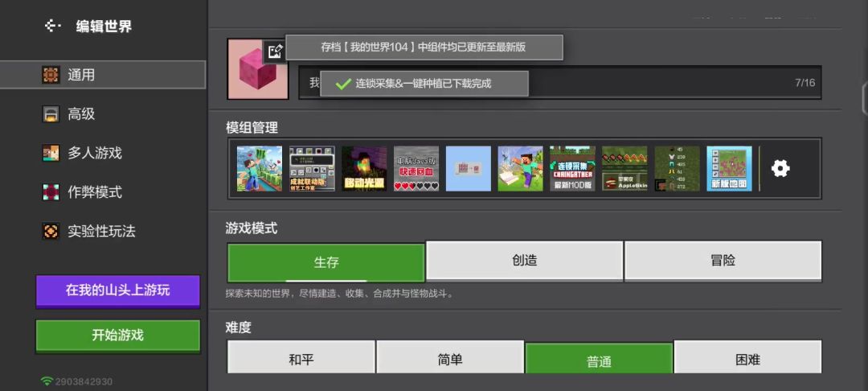Open the first mod with Steve and cactus
Viewport: 868px width, 391px height.
click(259, 168)
